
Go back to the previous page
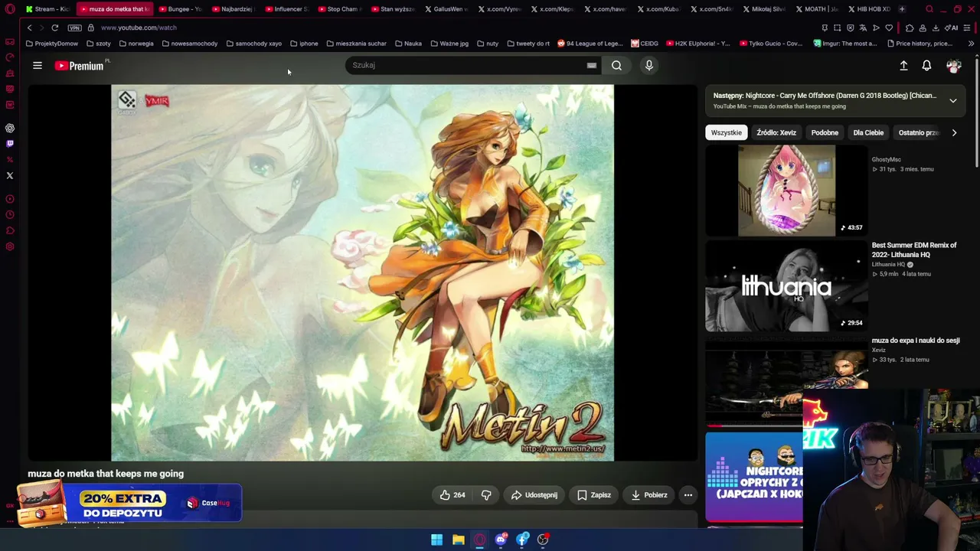[x=29, y=28]
